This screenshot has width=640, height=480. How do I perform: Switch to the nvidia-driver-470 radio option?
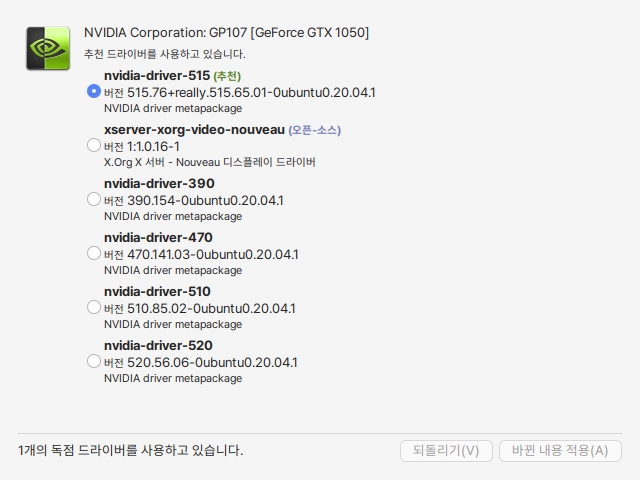click(x=94, y=253)
